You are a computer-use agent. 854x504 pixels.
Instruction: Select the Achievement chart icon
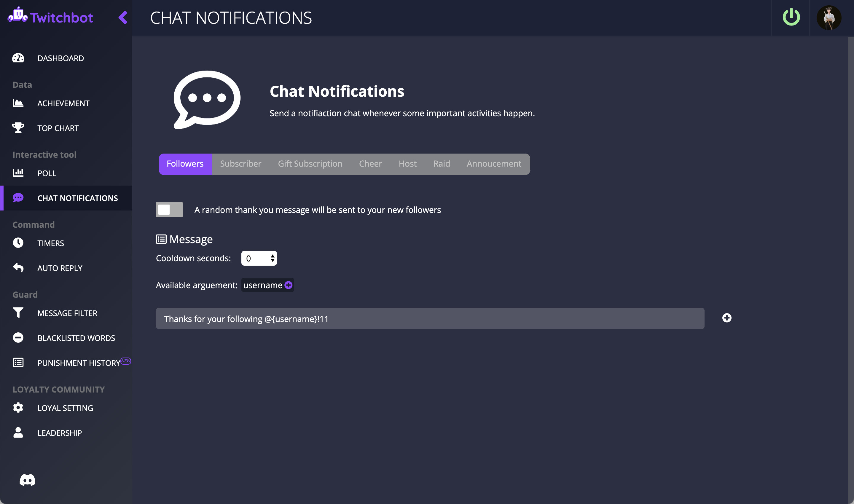pyautogui.click(x=18, y=103)
